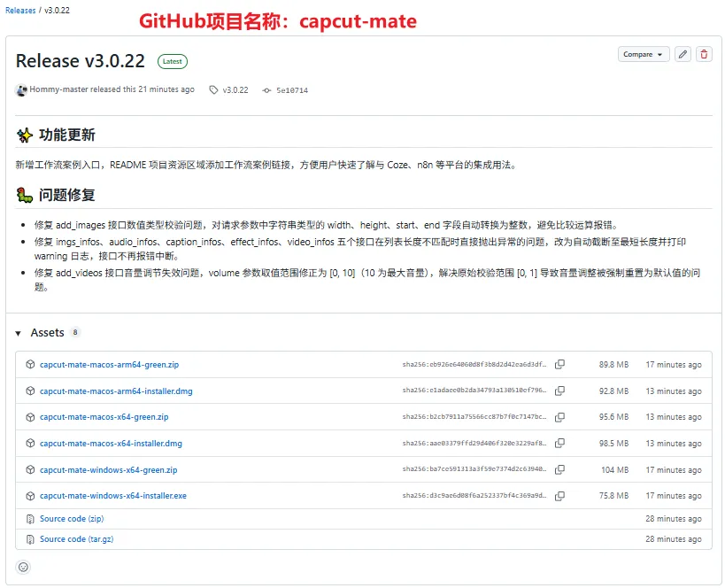Copy sha256 of macos-x64-green.zip
This screenshot has width=725, height=588.
pyautogui.click(x=559, y=417)
